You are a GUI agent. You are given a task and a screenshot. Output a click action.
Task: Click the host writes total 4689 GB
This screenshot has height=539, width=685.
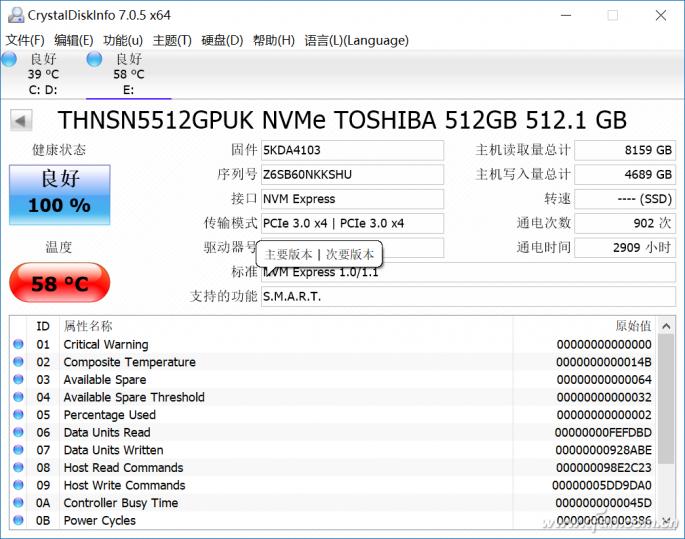625,175
